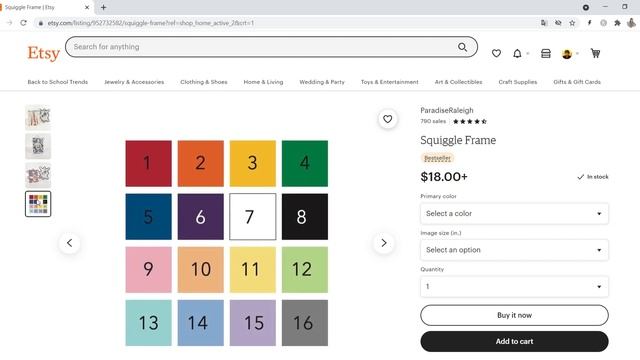The width and height of the screenshot is (640, 360).
Task: Open Favorites heart in header
Action: [x=496, y=53]
